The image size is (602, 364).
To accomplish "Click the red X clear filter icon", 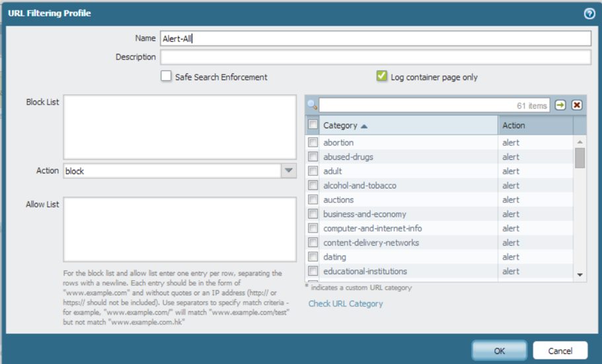I will [x=577, y=105].
